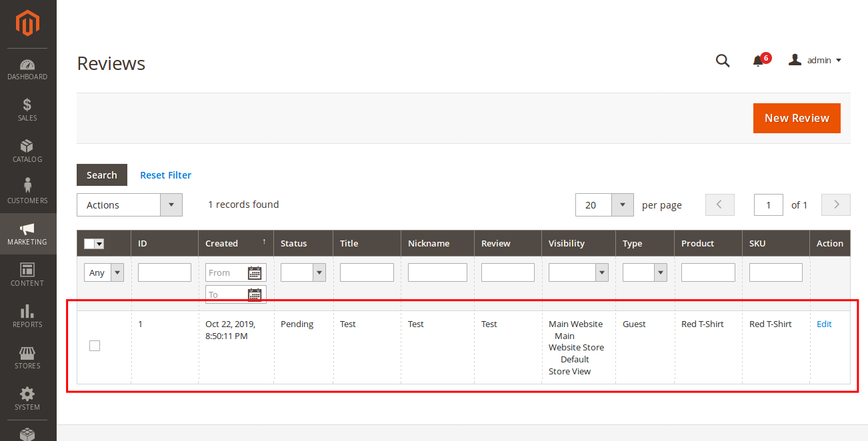Open the Status filter dropdown
The height and width of the screenshot is (441, 868).
pyautogui.click(x=303, y=272)
